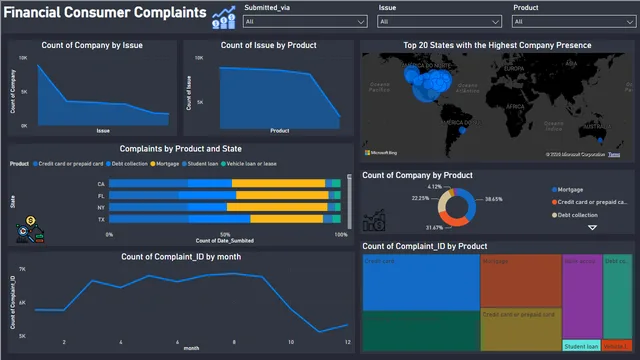This screenshot has height=360, width=640.
Task: Open the Issue filter dropdown
Action: coord(439,22)
